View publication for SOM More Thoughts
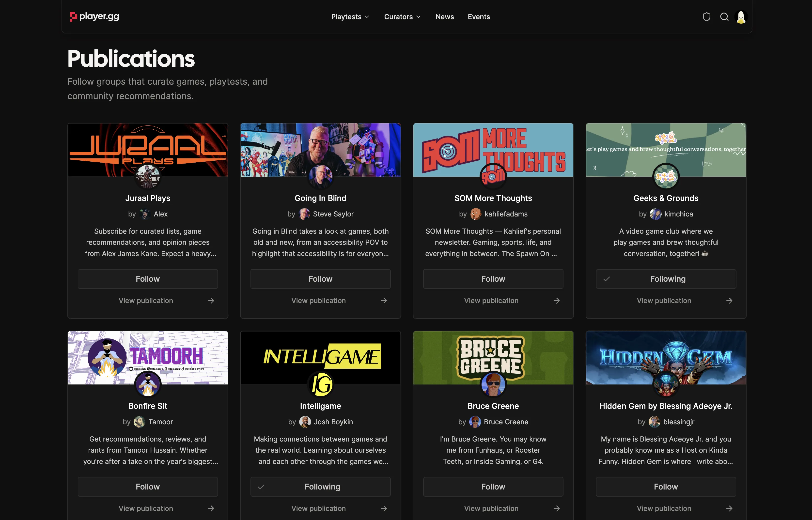The image size is (812, 520). click(x=493, y=301)
